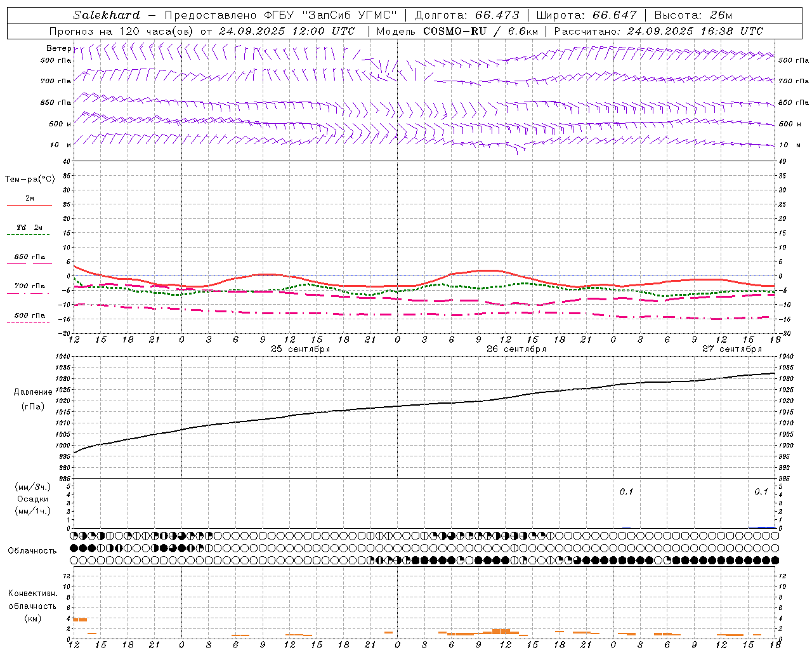Viewport: 812px width, 650px height.
Task: Select the "Конвективн." convective cloud label
Action: tap(33, 594)
